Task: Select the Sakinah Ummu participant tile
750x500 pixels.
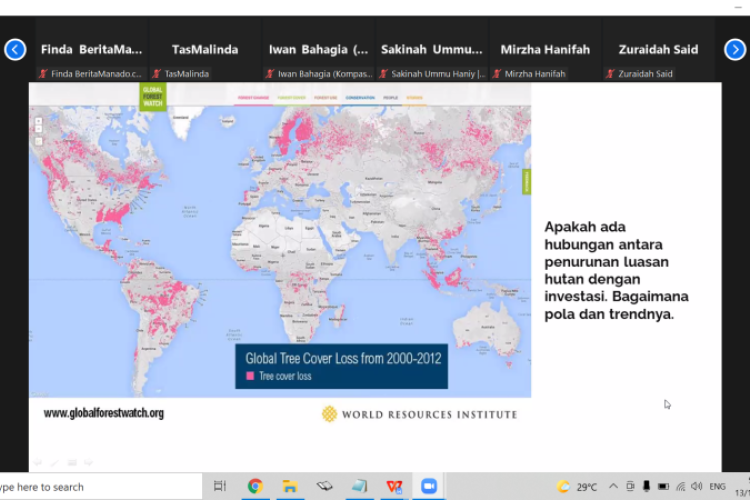Action: pos(432,49)
